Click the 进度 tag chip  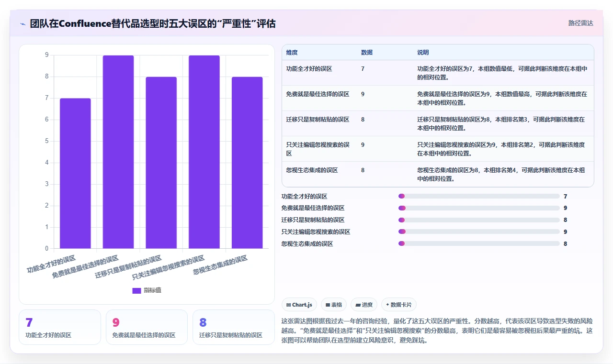[x=364, y=305]
